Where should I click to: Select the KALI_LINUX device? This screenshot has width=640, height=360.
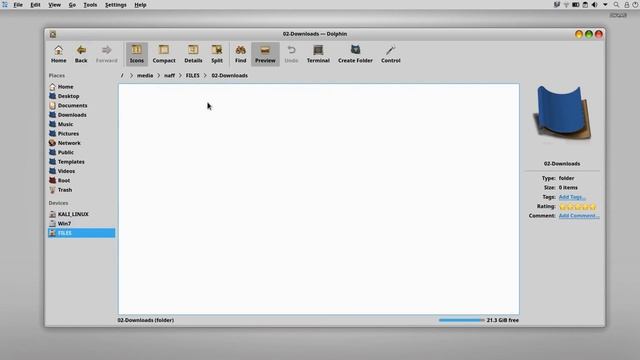[81, 214]
